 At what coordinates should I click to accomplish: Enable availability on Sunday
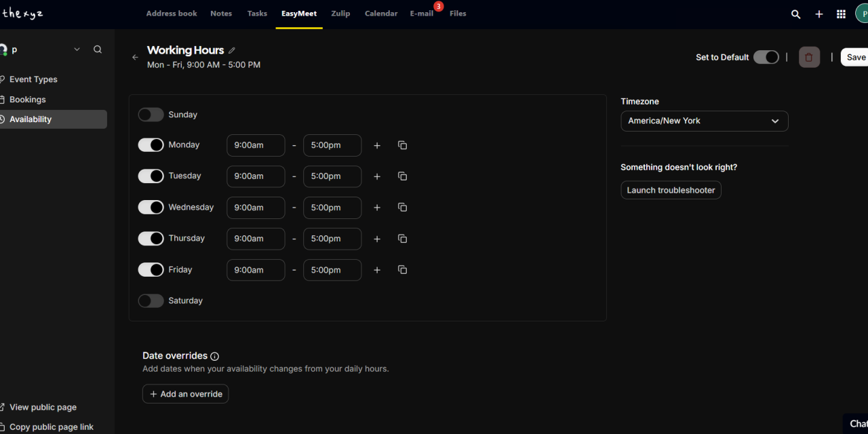click(x=151, y=115)
